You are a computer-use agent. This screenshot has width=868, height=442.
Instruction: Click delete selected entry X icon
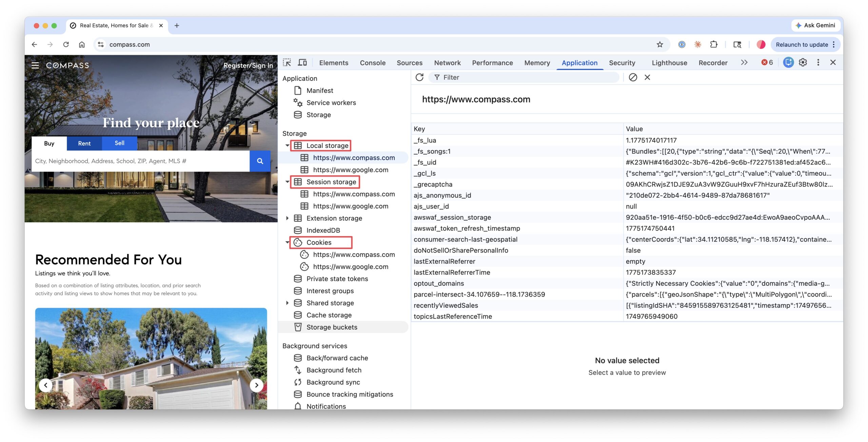647,77
